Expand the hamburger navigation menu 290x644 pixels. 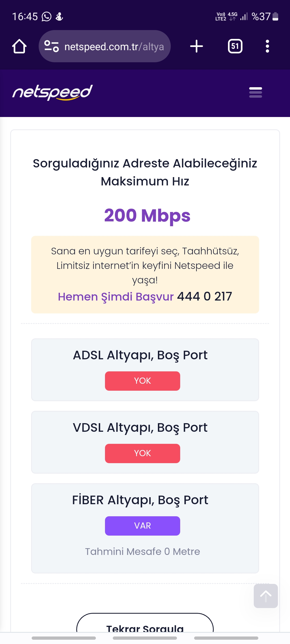point(255,92)
